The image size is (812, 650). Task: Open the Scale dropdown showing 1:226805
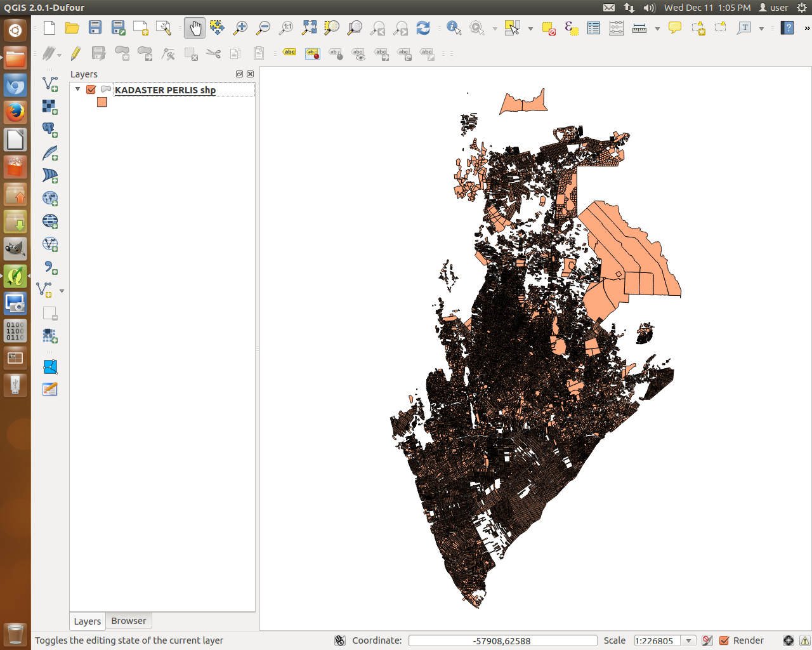689,640
